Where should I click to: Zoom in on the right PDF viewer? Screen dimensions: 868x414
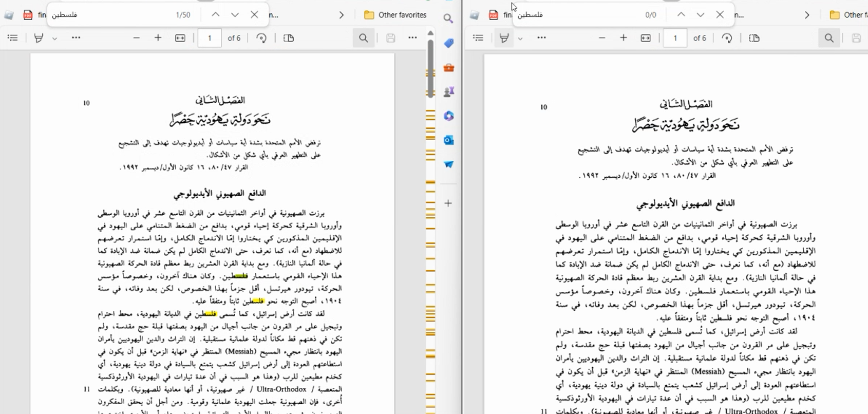[x=624, y=38]
